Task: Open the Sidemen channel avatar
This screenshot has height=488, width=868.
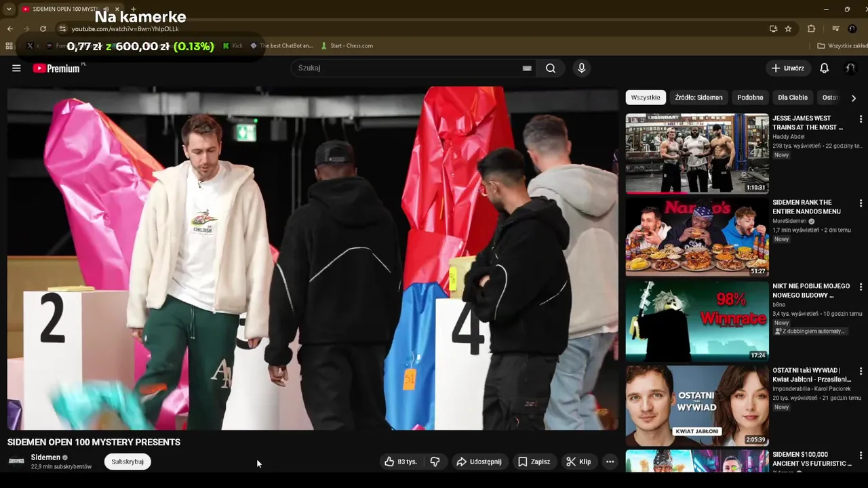Action: point(16,462)
